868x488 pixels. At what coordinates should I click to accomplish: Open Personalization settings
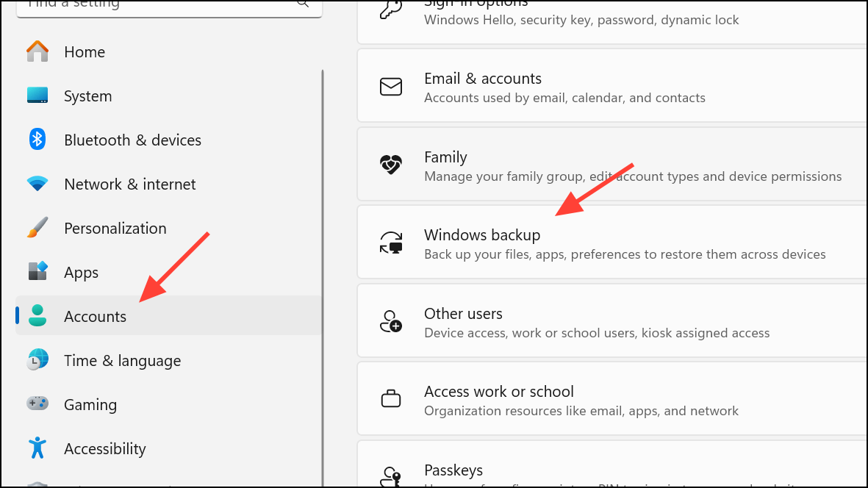(x=169, y=228)
